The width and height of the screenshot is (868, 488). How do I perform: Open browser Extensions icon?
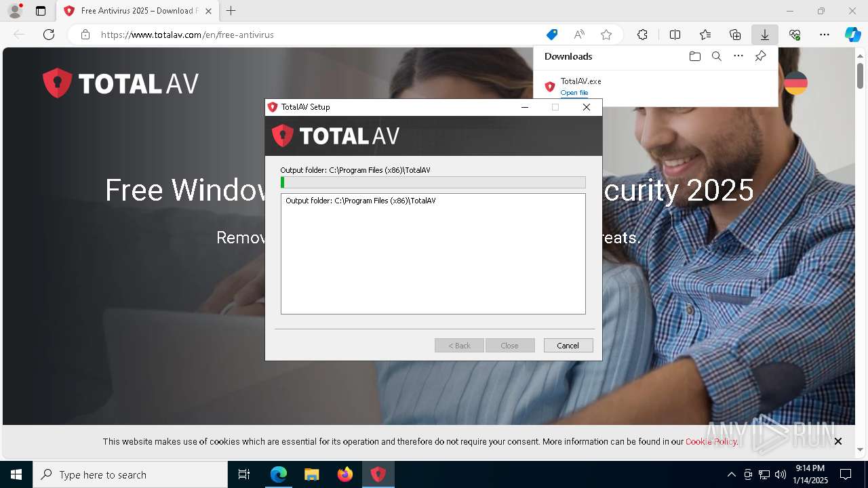(x=642, y=35)
